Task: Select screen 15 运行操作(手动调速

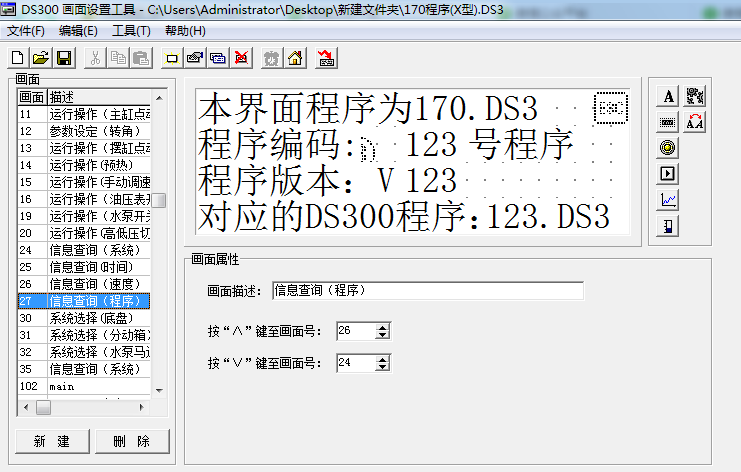Action: click(x=84, y=182)
